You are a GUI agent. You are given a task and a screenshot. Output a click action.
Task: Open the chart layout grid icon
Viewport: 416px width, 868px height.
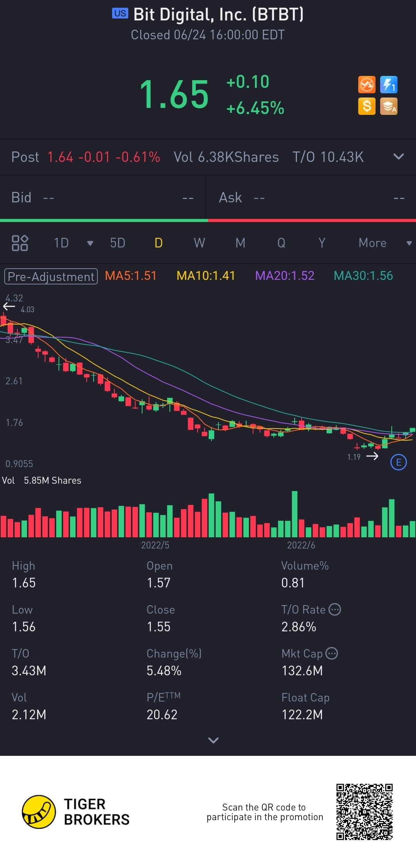(x=20, y=243)
